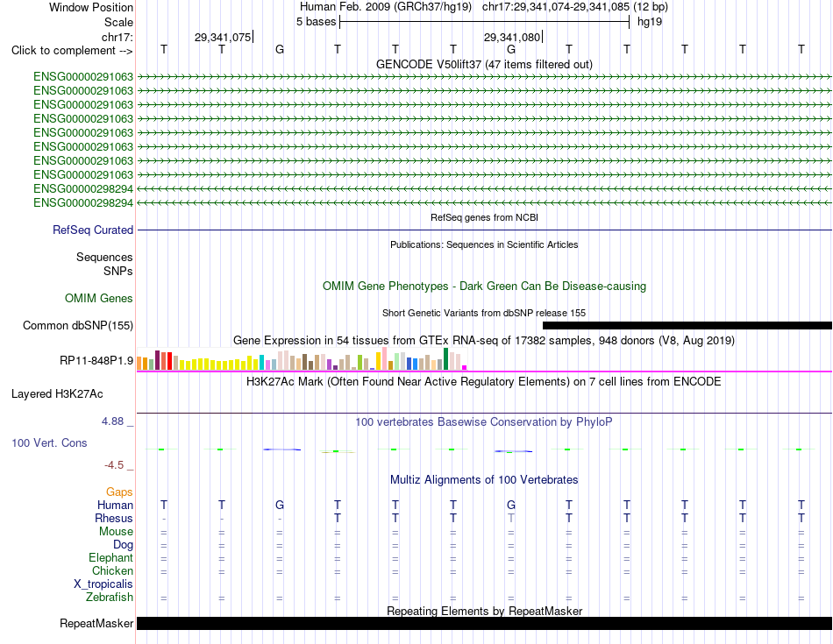Open "Multiz Alignments of 100 Vertebrates" title
Image resolution: width=833 pixels, height=644 pixels.
[484, 480]
